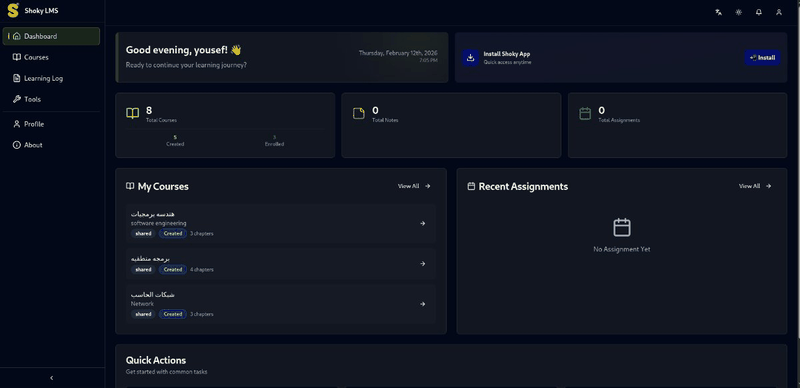Open the برمجه منطقيه course arrow

click(x=422, y=263)
